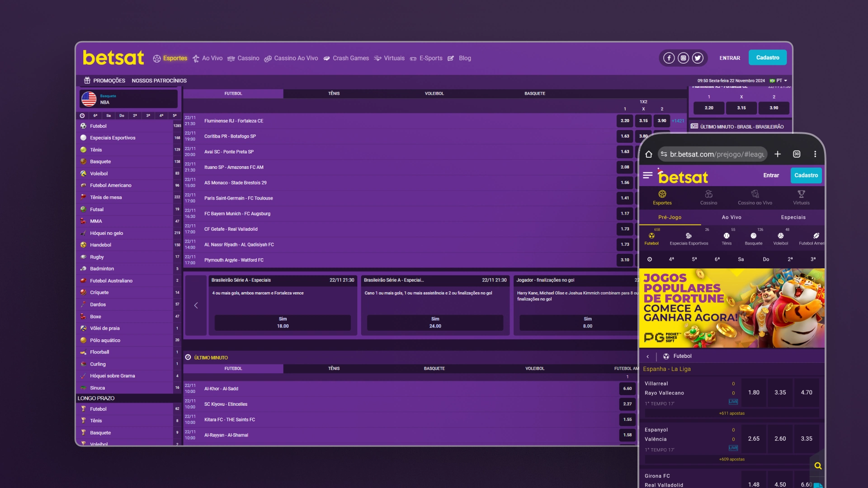Viewport: 868px width, 488px height.
Task: Expand the Último Minuto section
Action: (211, 357)
